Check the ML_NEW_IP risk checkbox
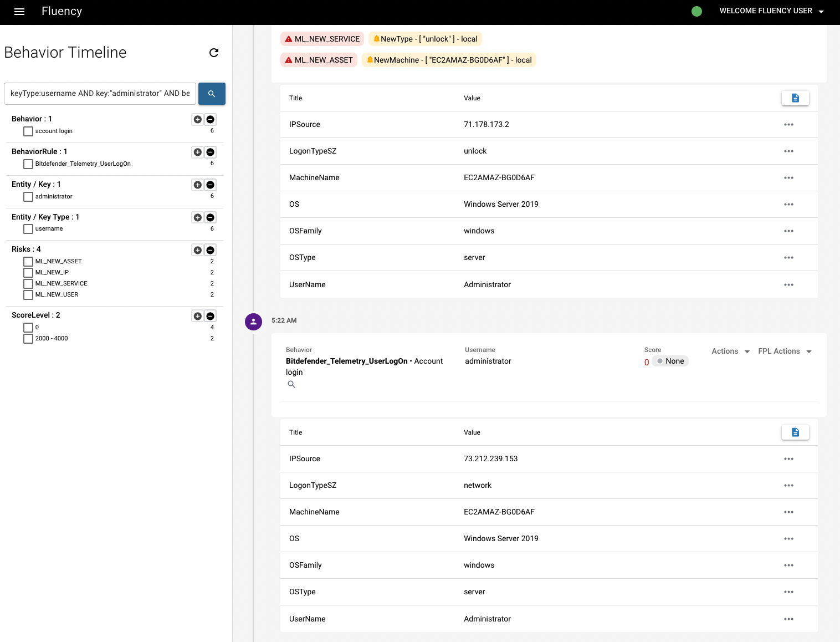Screen dimensions: 840x642 pyautogui.click(x=28, y=273)
